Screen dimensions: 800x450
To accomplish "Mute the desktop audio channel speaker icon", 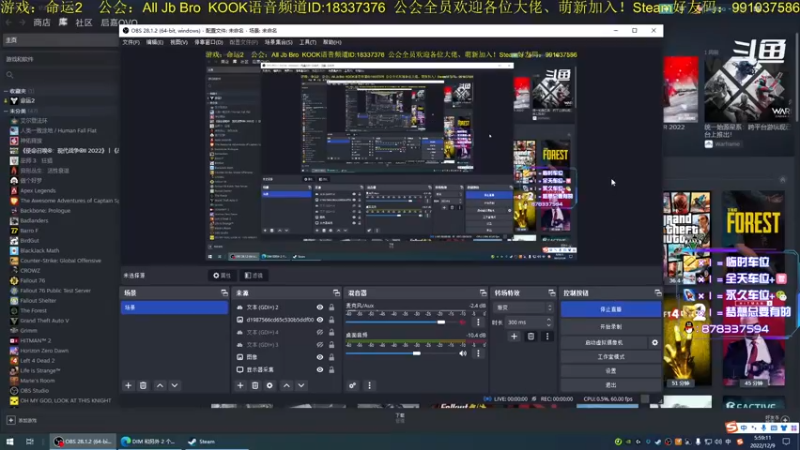I will point(463,353).
